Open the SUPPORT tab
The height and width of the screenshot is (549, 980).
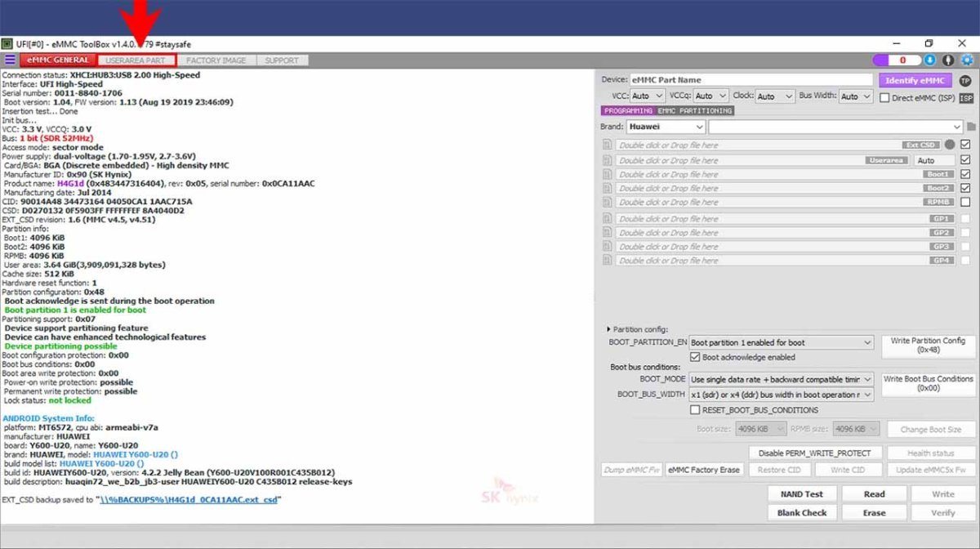tap(282, 60)
